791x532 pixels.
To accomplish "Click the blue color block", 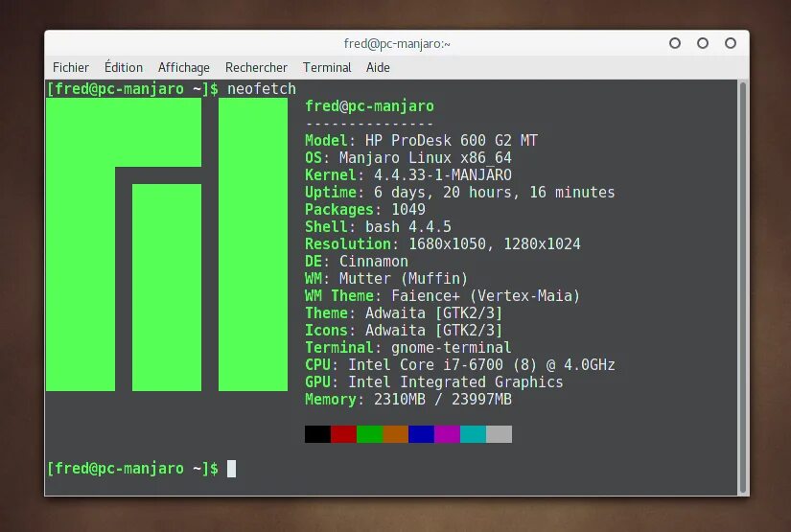I will point(421,434).
